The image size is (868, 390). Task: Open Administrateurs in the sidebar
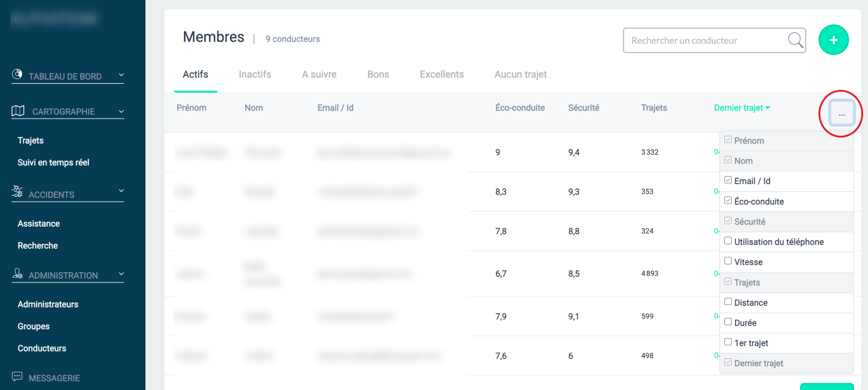tap(48, 304)
